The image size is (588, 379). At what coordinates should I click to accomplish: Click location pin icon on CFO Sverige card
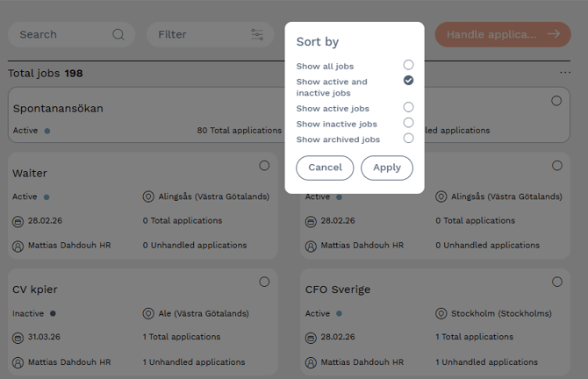[441, 313]
